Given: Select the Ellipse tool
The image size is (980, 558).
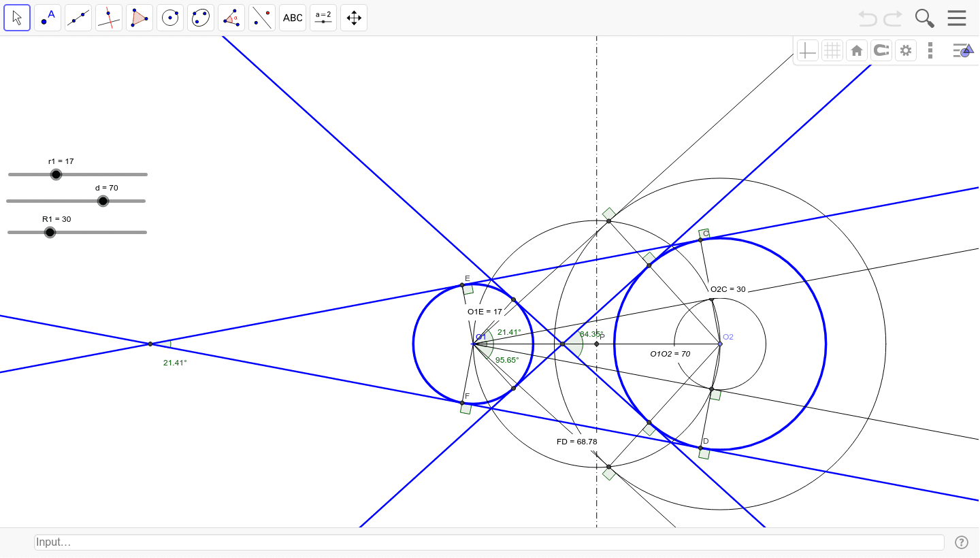Looking at the screenshot, I should coord(201,18).
